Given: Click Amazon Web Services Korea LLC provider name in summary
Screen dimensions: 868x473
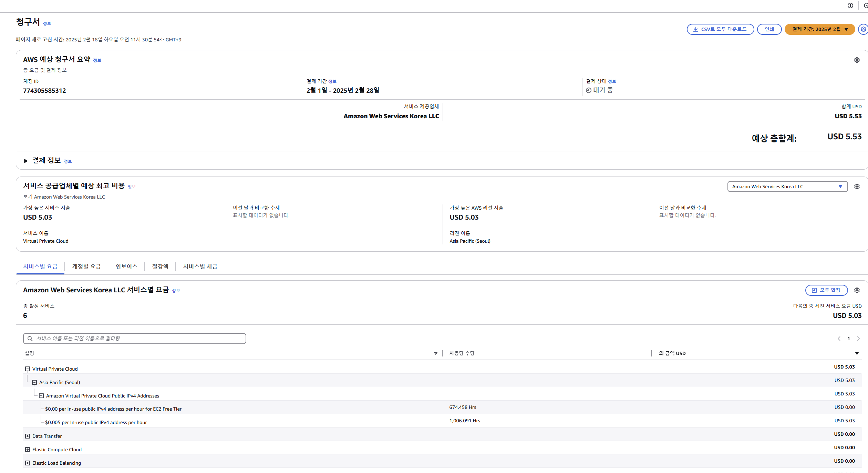Looking at the screenshot, I should [x=391, y=116].
